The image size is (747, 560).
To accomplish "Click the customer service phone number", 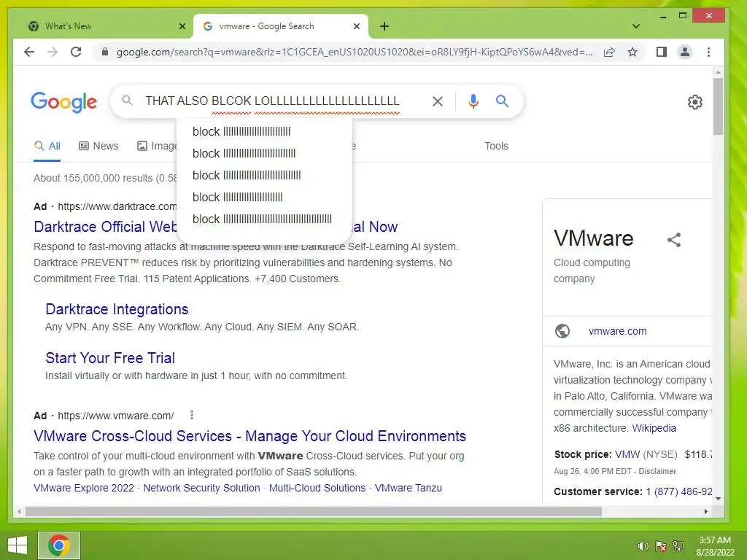I will [x=679, y=491].
